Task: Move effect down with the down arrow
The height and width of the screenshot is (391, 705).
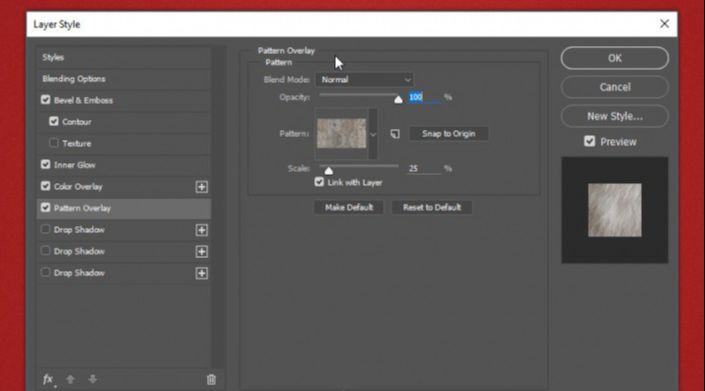Action: coord(93,379)
